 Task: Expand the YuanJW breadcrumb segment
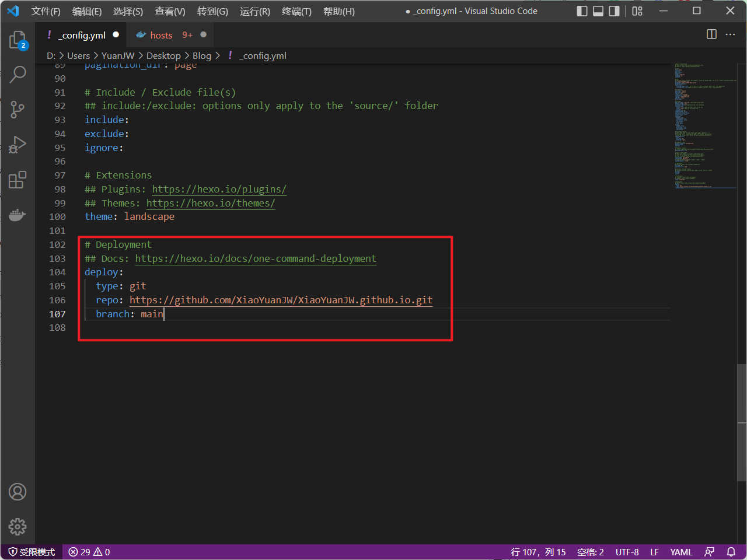pyautogui.click(x=118, y=55)
